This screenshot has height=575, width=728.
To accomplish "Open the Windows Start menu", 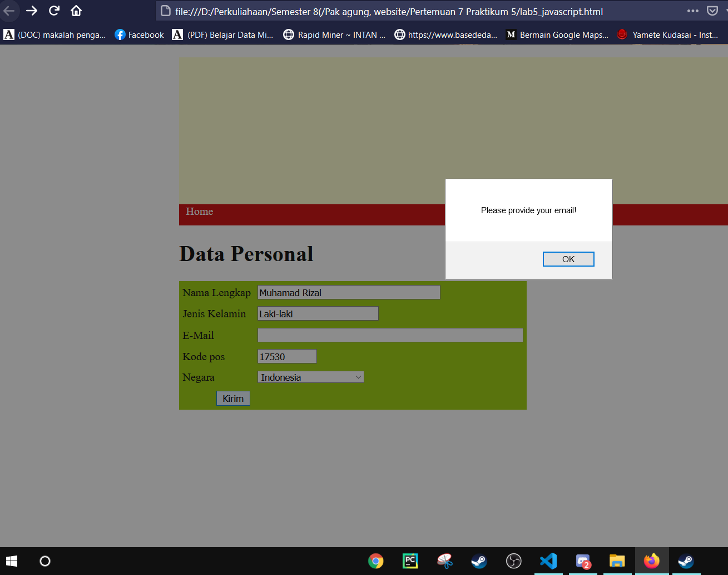I will [11, 561].
